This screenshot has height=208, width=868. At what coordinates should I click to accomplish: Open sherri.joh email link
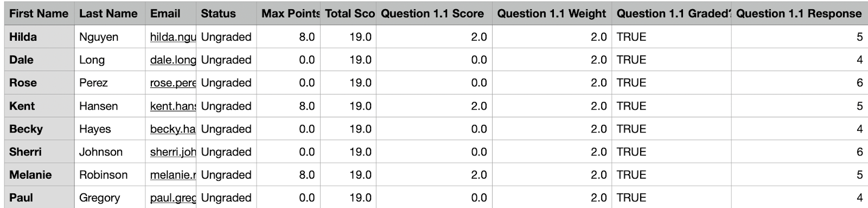point(173,152)
